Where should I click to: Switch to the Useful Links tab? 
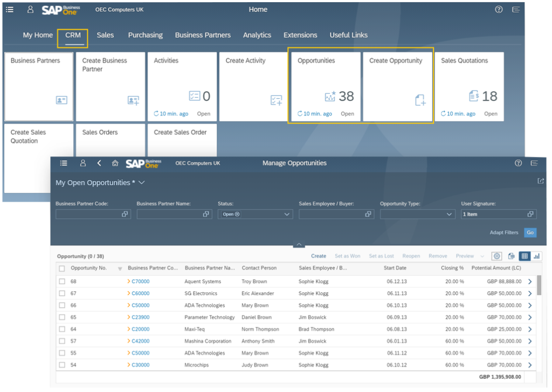pyautogui.click(x=349, y=35)
